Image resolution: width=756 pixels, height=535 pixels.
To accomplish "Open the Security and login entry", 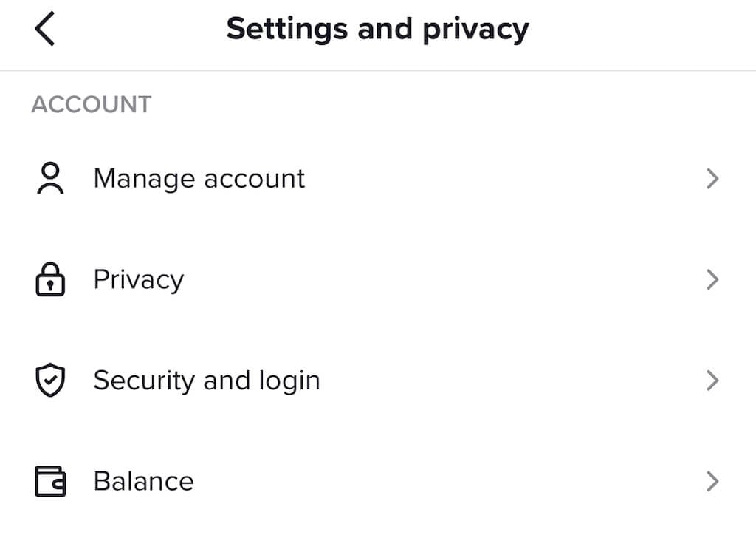I will (206, 381).
